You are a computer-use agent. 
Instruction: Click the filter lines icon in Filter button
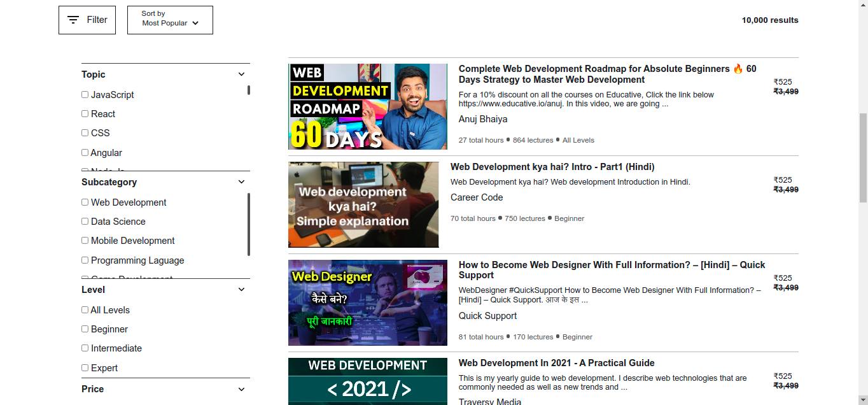pos(73,20)
